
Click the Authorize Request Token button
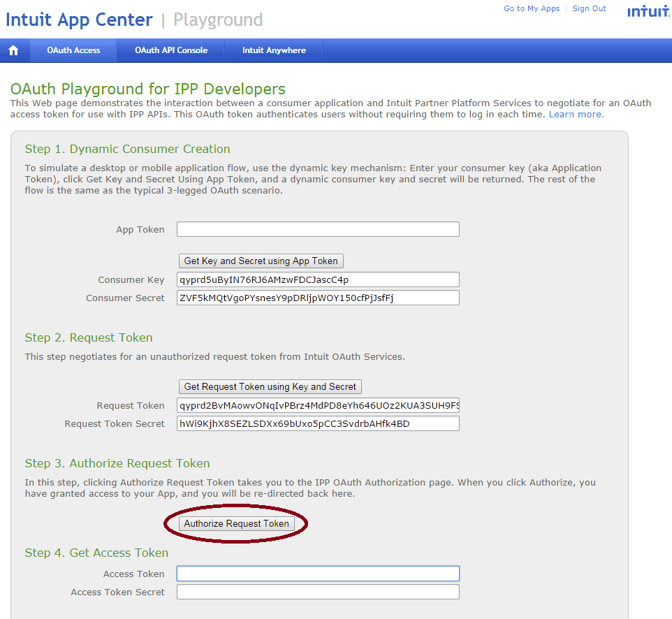(237, 523)
